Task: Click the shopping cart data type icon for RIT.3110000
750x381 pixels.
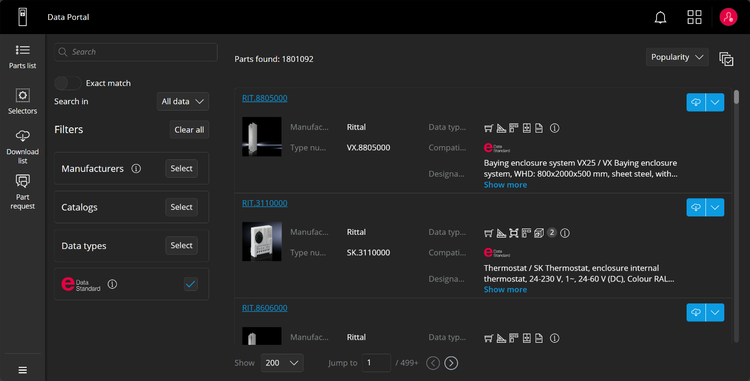Action: tap(488, 233)
